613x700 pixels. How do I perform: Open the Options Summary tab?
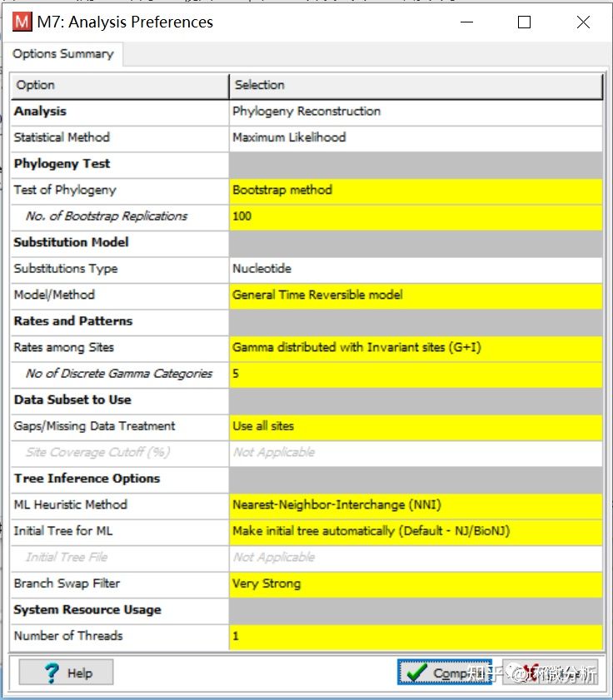pos(63,54)
